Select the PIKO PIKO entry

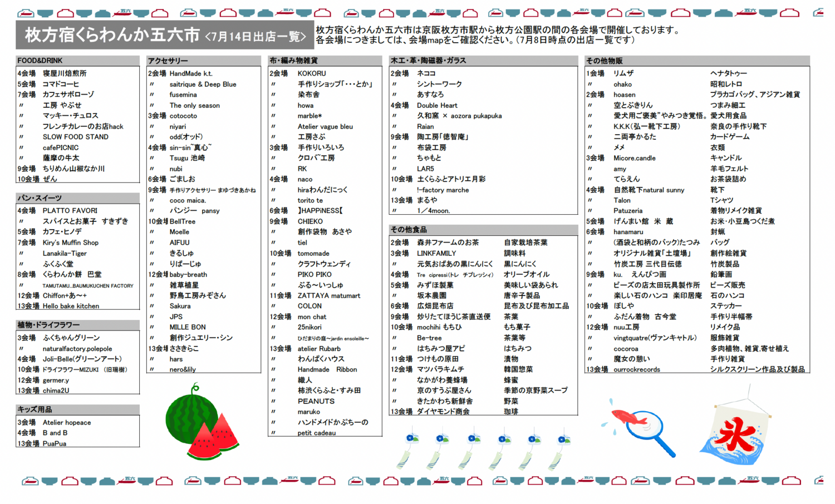tap(315, 274)
